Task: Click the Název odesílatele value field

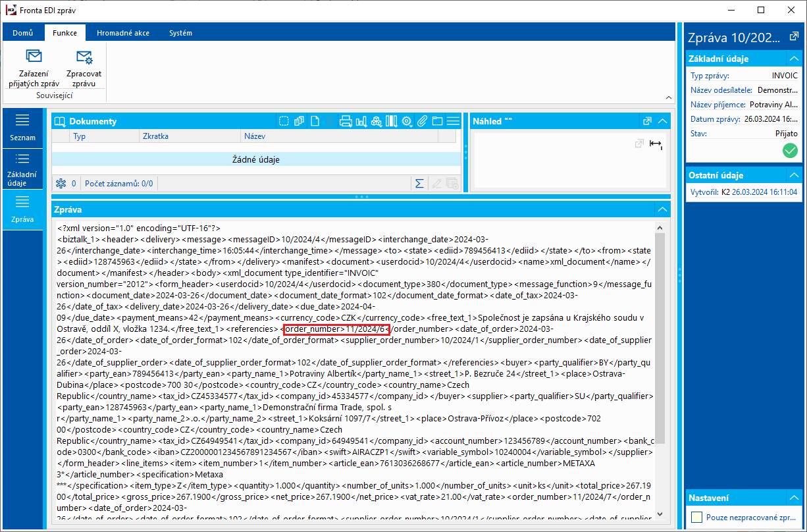Action: click(777, 90)
